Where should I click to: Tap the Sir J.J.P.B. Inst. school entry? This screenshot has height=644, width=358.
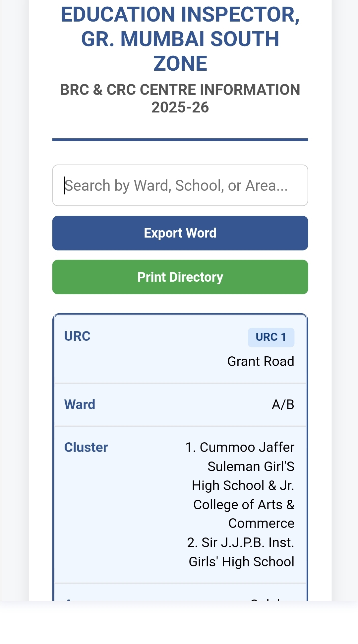pyautogui.click(x=240, y=543)
